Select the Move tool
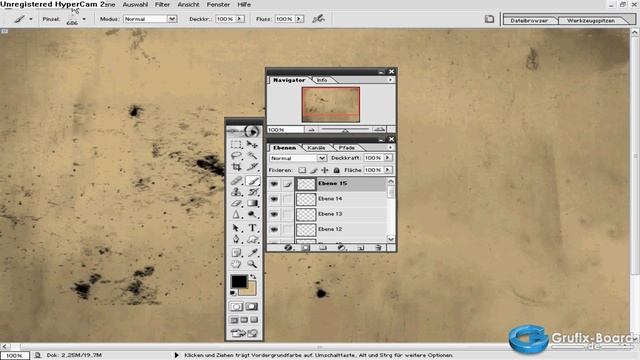The image size is (640, 360). click(x=252, y=144)
